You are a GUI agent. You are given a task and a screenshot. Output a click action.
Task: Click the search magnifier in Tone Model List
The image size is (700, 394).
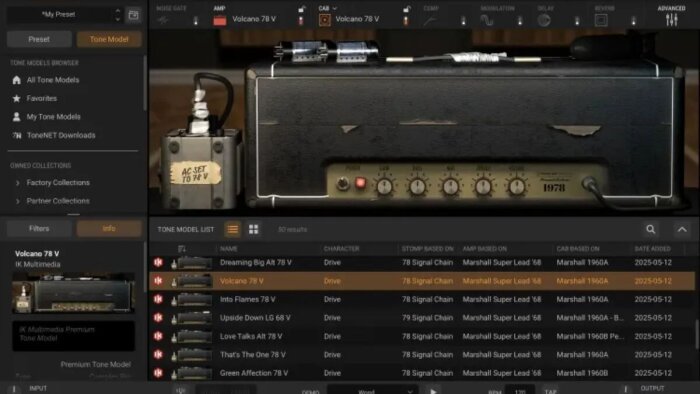point(650,229)
